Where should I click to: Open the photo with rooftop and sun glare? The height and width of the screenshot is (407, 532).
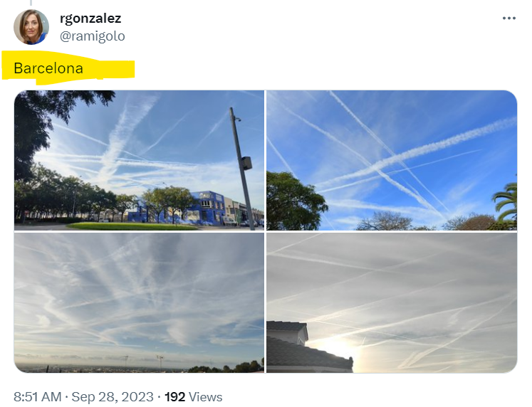point(392,302)
